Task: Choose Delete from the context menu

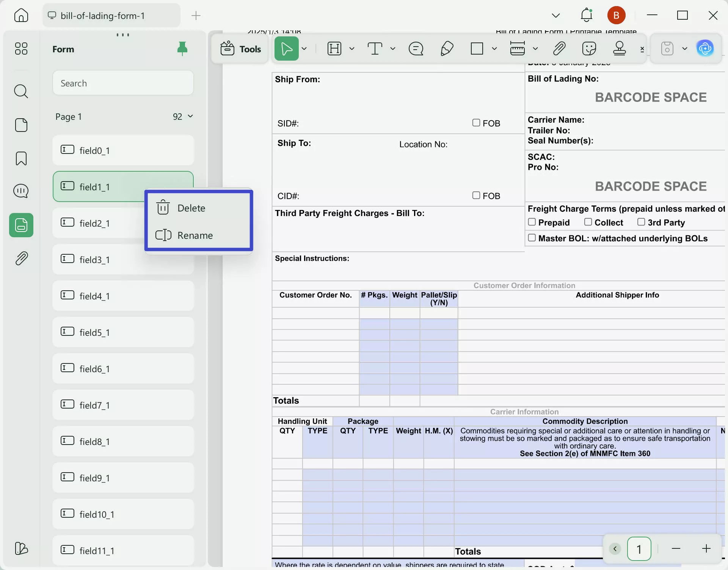Action: pos(191,208)
